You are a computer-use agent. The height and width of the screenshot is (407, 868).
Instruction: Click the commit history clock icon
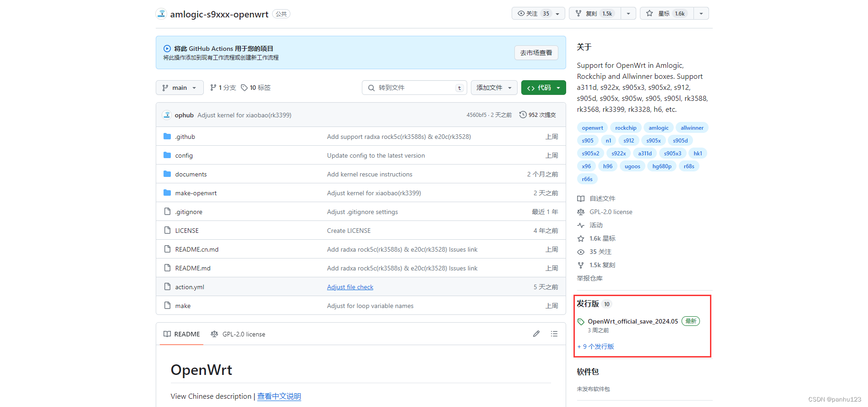[x=523, y=115]
